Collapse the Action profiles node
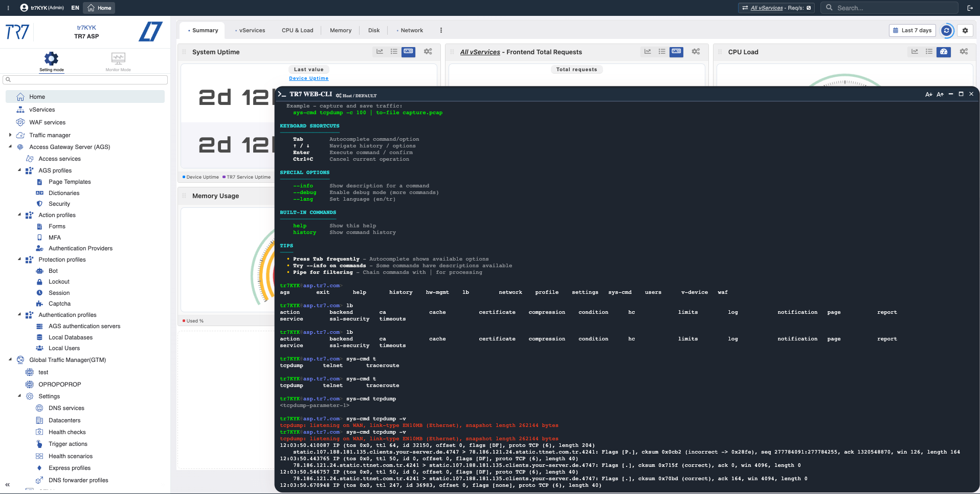The image size is (980, 494). click(x=19, y=215)
